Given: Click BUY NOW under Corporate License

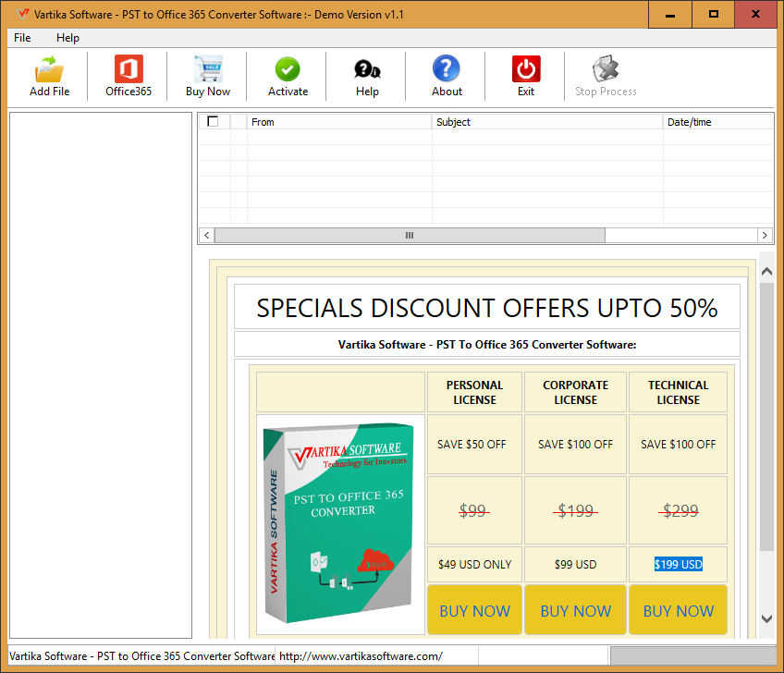Looking at the screenshot, I should 575,610.
